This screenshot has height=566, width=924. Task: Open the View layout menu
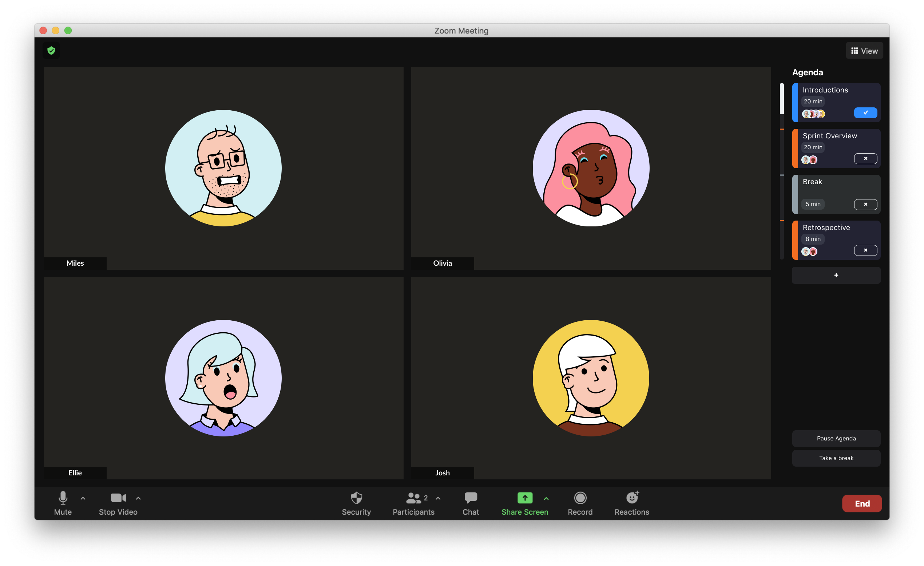pyautogui.click(x=864, y=51)
